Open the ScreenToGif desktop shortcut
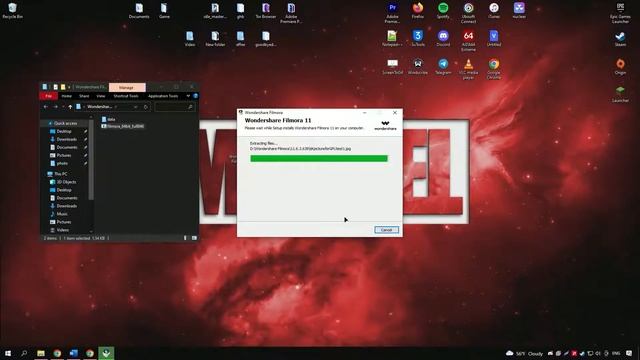 392,67
